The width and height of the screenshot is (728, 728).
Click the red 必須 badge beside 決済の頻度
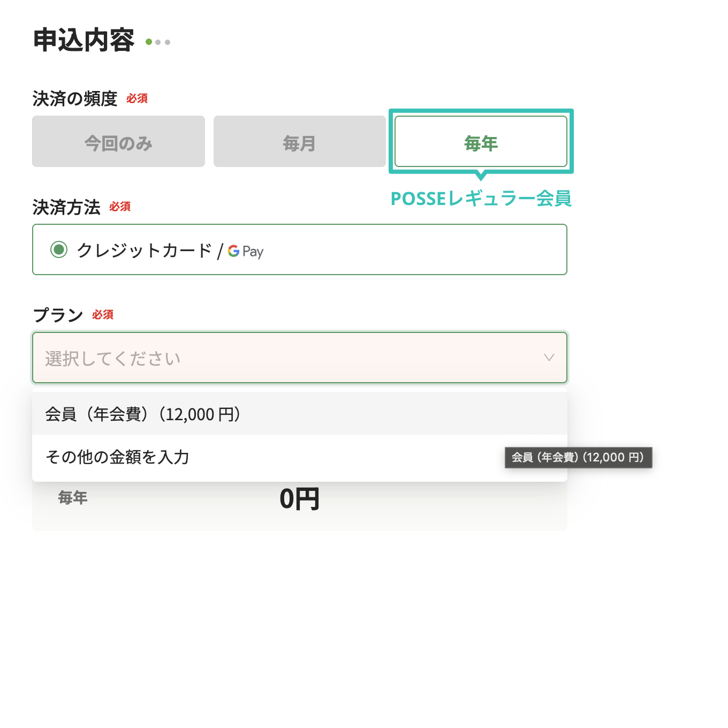pos(137,98)
